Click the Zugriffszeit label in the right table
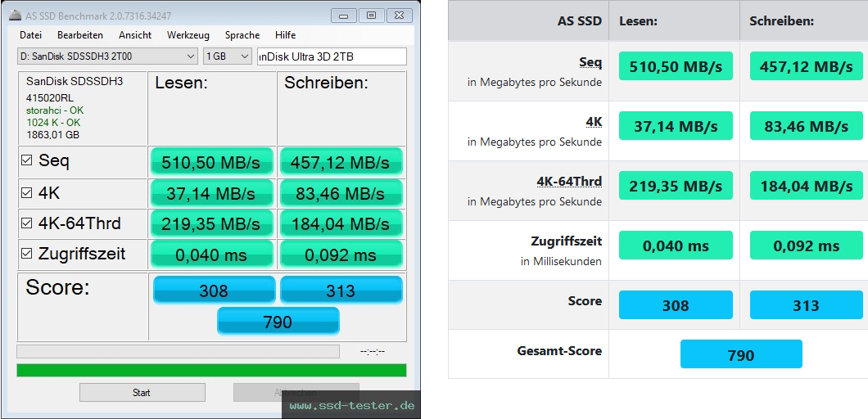The image size is (868, 419). [566, 241]
